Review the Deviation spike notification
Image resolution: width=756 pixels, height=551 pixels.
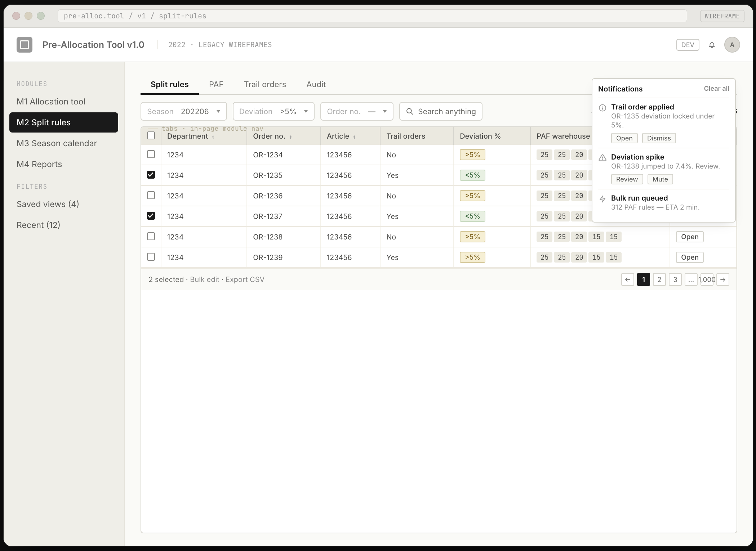[x=627, y=179]
